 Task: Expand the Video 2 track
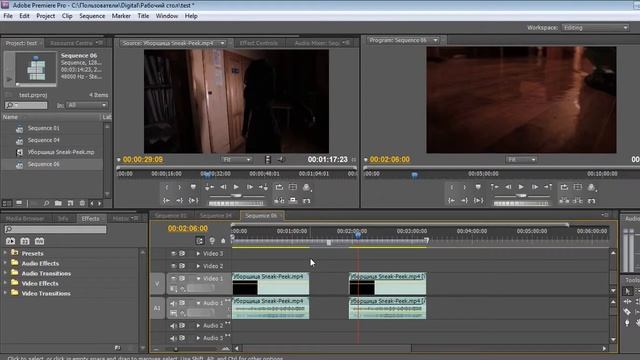coord(198,266)
